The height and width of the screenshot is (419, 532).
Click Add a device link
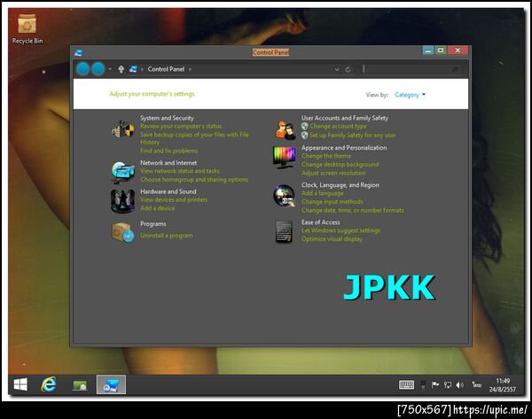(158, 208)
